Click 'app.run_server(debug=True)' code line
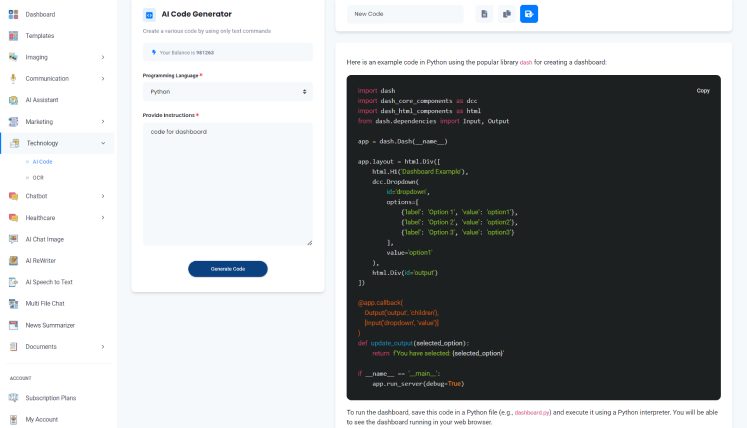This screenshot has width=747, height=428. [x=418, y=384]
